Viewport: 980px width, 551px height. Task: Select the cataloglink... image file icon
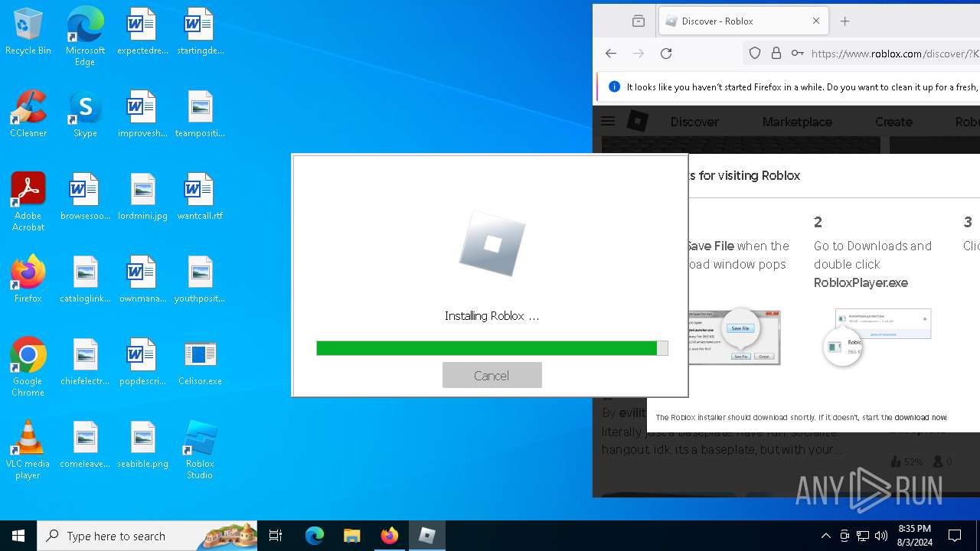click(x=85, y=279)
